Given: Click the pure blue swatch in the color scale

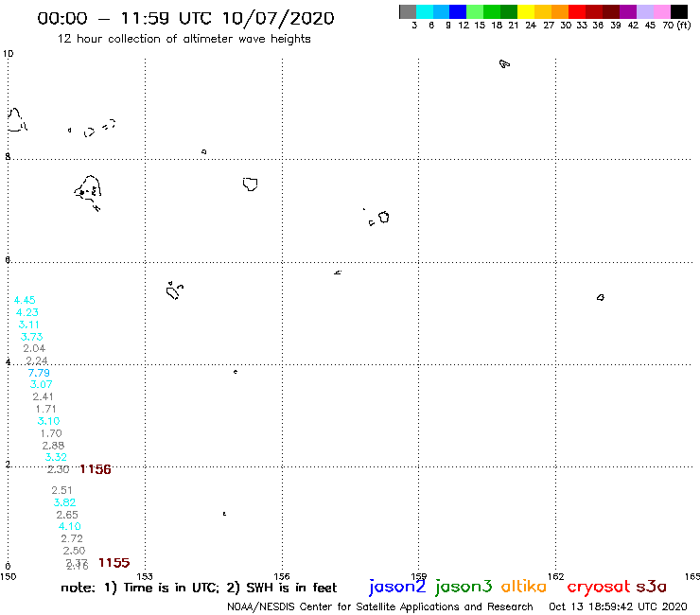Looking at the screenshot, I should tap(458, 11).
